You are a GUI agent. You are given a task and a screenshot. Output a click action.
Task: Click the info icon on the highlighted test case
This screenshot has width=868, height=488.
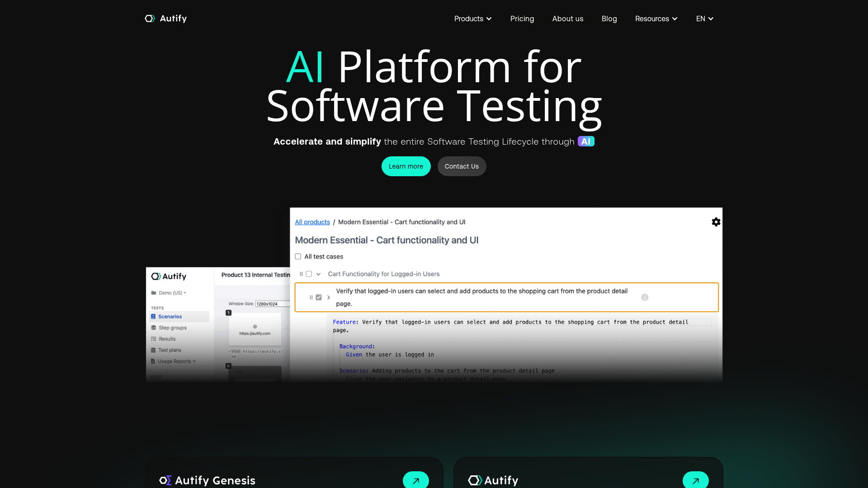pos(644,297)
